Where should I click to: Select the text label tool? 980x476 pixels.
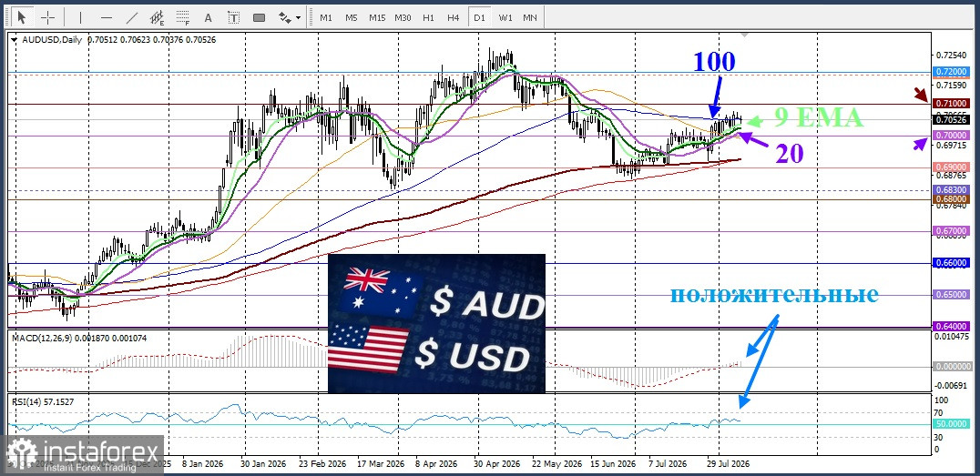pos(233,17)
